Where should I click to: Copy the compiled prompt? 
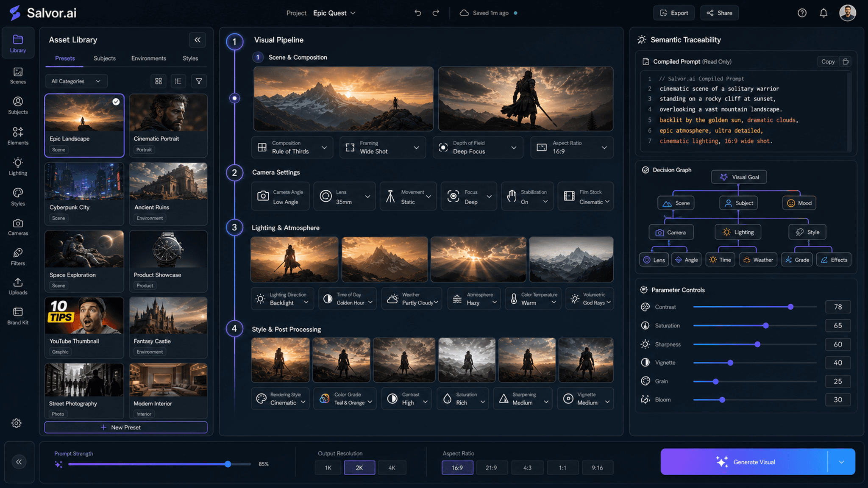coord(828,61)
